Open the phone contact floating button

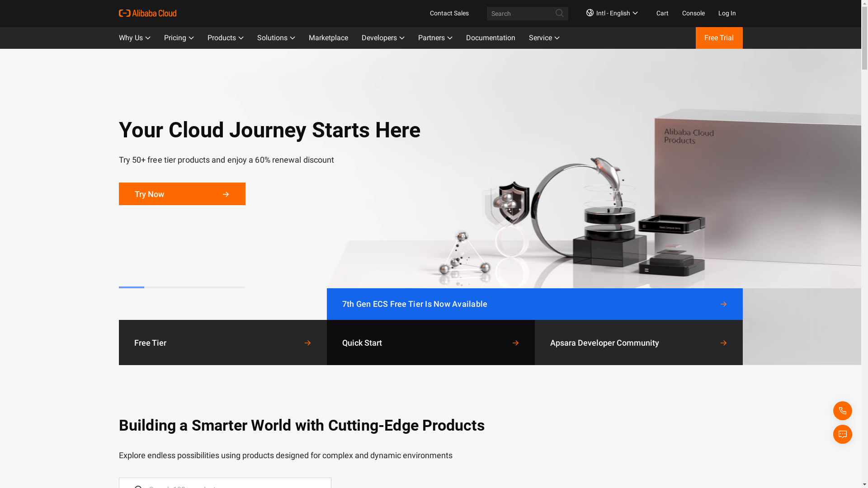tap(842, 411)
